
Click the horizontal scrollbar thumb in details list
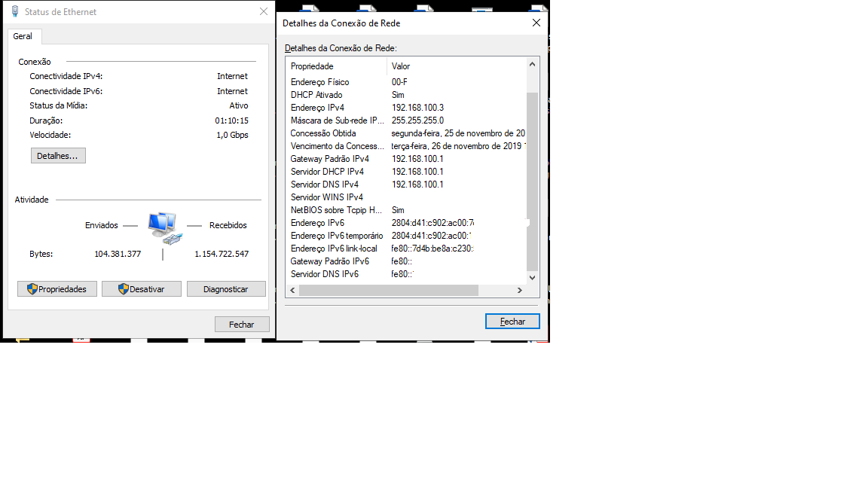(389, 290)
